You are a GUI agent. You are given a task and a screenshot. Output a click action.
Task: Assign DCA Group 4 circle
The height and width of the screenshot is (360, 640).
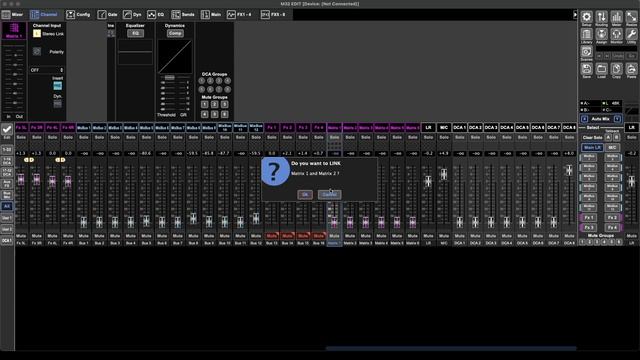coord(228,81)
